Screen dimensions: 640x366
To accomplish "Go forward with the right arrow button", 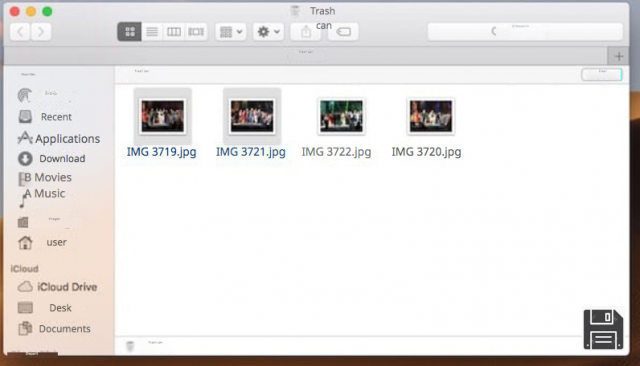I will 41,31.
